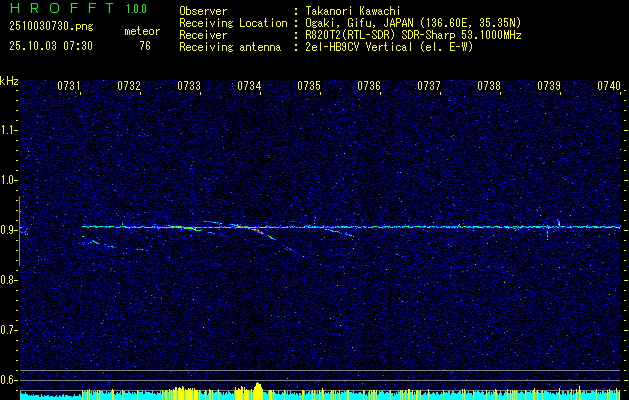Click the red peak of the meteor echo
The width and height of the screenshot is (629, 400).
257,230
